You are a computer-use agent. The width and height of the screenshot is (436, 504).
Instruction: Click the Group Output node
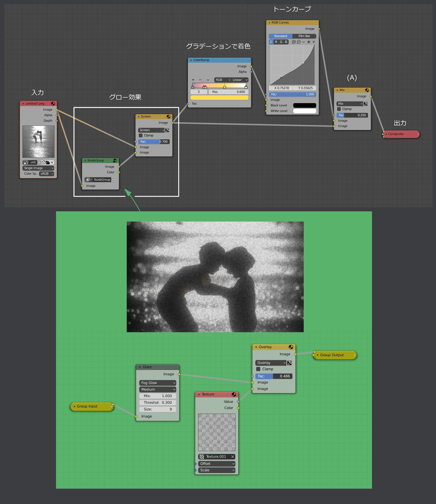tap(335, 355)
